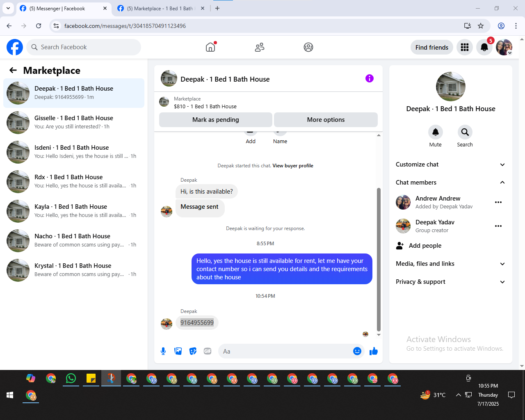Image resolution: width=525 pixels, height=420 pixels.
Task: Open Chrome's tab search dropdown
Action: click(8, 8)
